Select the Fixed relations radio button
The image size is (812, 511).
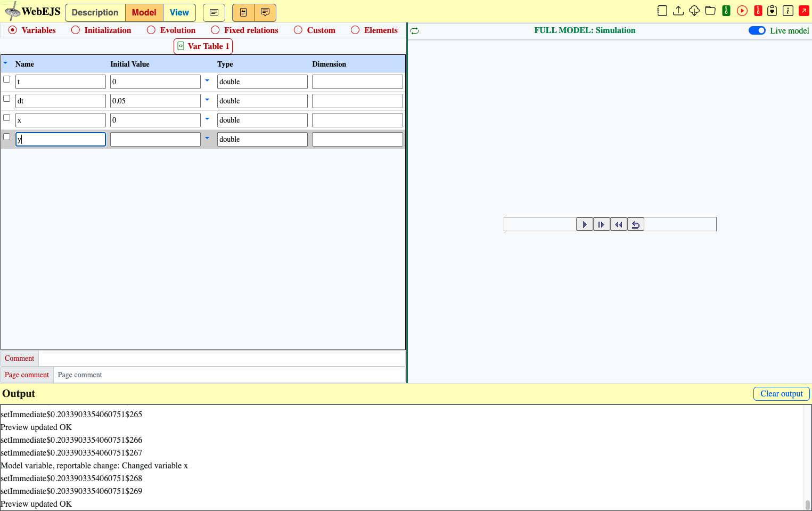pos(215,30)
